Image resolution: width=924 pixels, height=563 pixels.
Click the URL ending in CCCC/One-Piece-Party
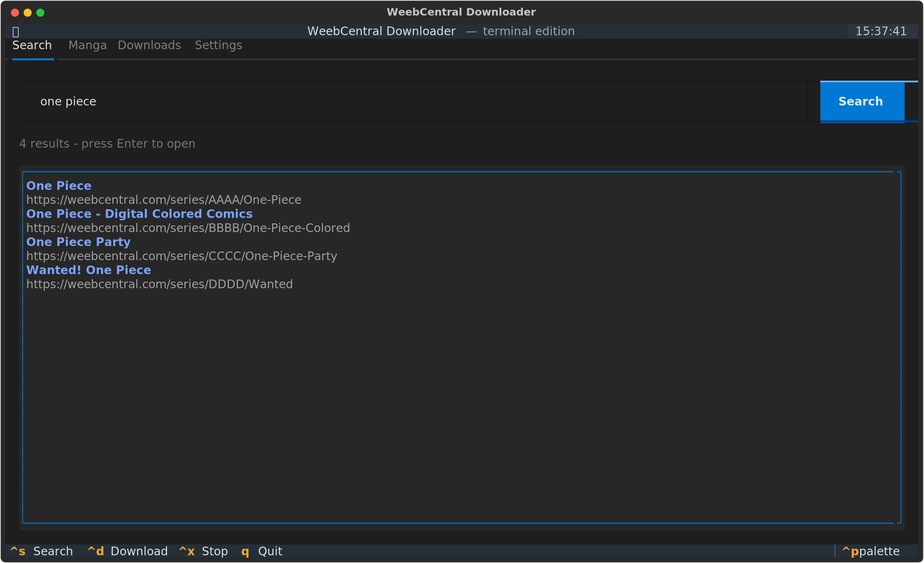[182, 256]
